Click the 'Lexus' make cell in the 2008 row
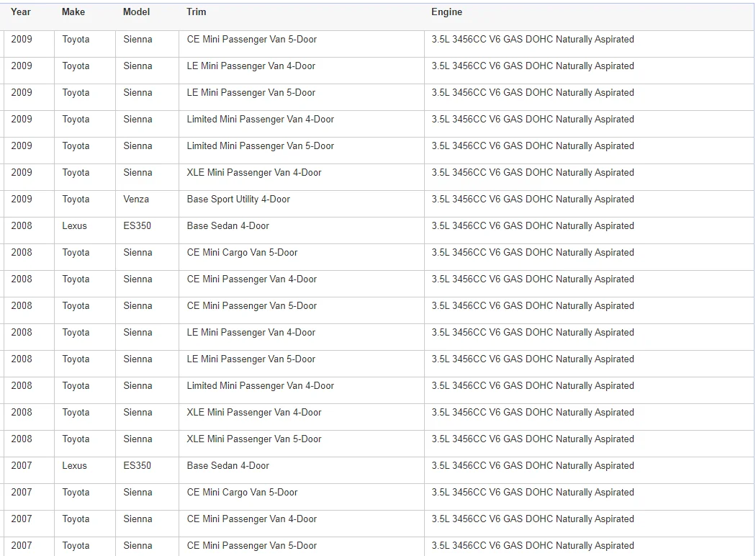This screenshot has height=556, width=756. pos(74,225)
